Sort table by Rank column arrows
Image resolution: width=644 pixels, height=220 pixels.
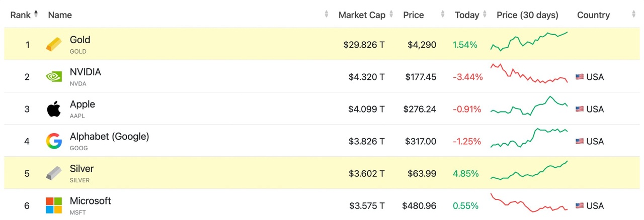[36, 15]
